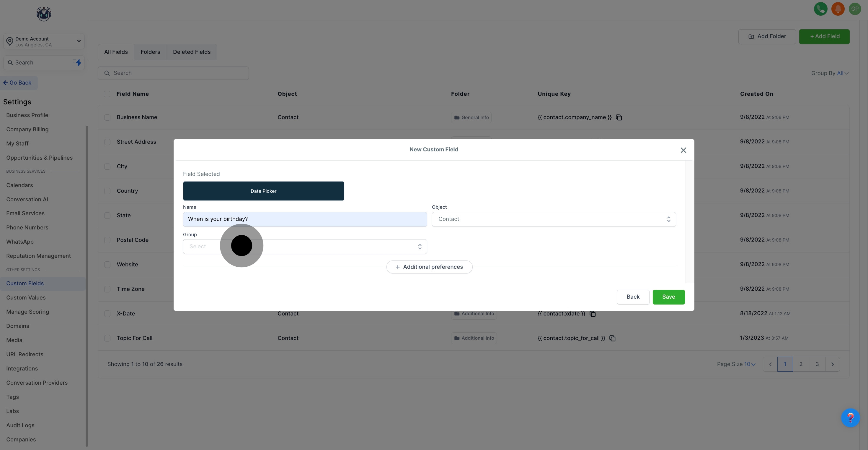Expand Additional preferences
This screenshot has height=450, width=868.
429,267
